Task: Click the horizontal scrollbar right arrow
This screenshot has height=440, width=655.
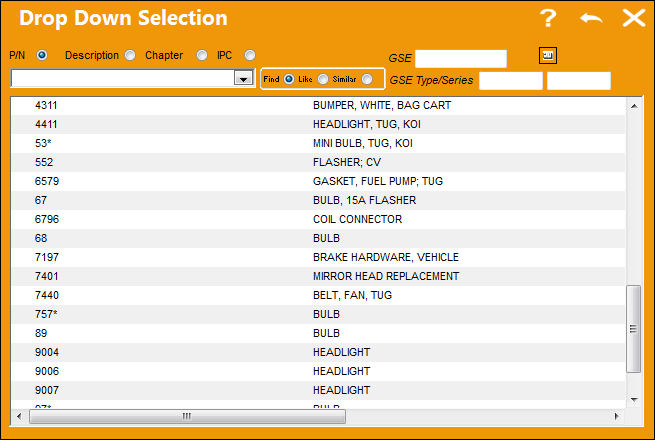Action: [617, 416]
